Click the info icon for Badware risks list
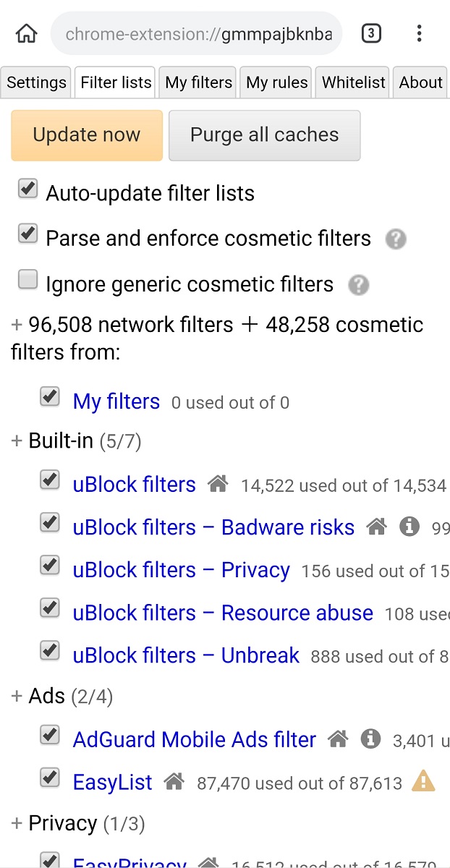Viewport: 450px width, 868px height. coord(409,527)
